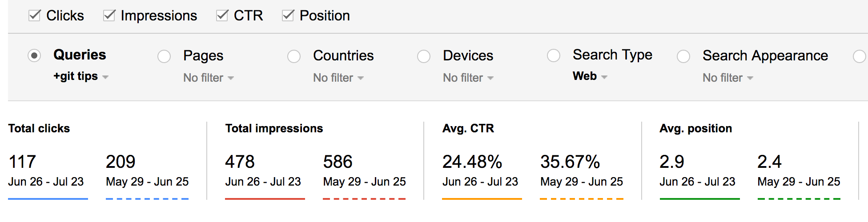Uncheck the Position checkbox
The image size is (868, 222).
(288, 16)
